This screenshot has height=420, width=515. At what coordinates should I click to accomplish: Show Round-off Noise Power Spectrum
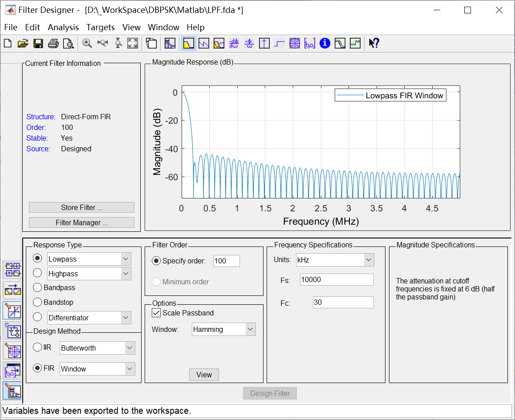click(x=355, y=43)
